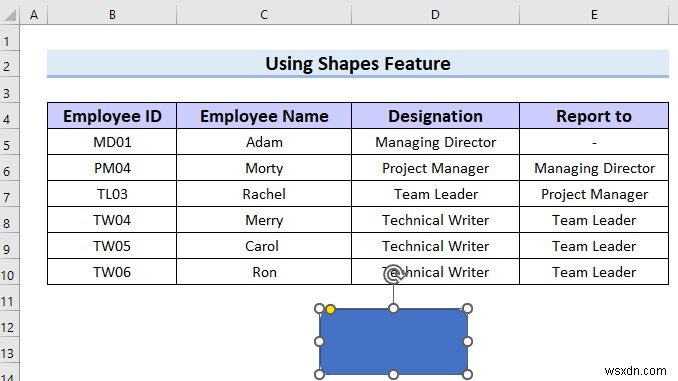
Task: Select the blue rounded rectangle shape
Action: (393, 342)
